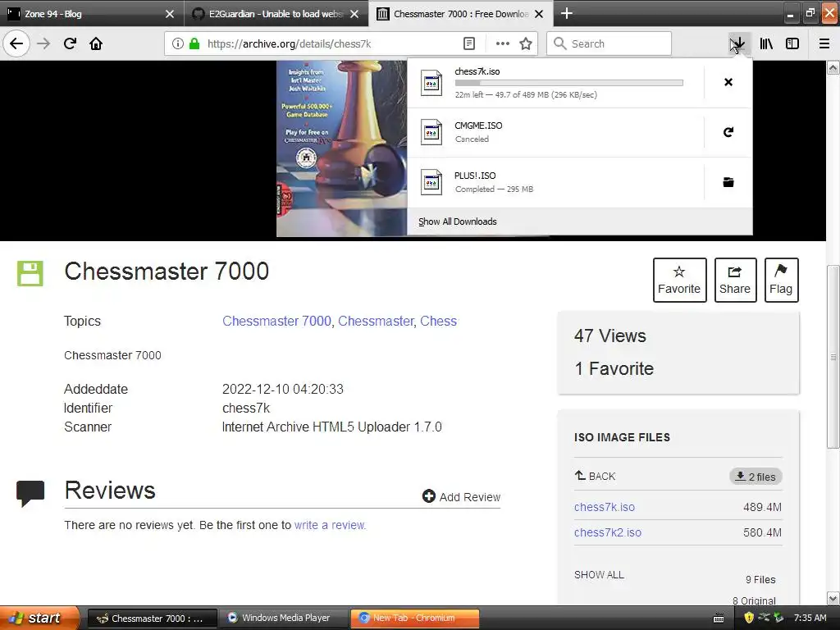Select the Chessmaster 7000 browser tab
This screenshot has width=840, height=630.
click(461, 14)
